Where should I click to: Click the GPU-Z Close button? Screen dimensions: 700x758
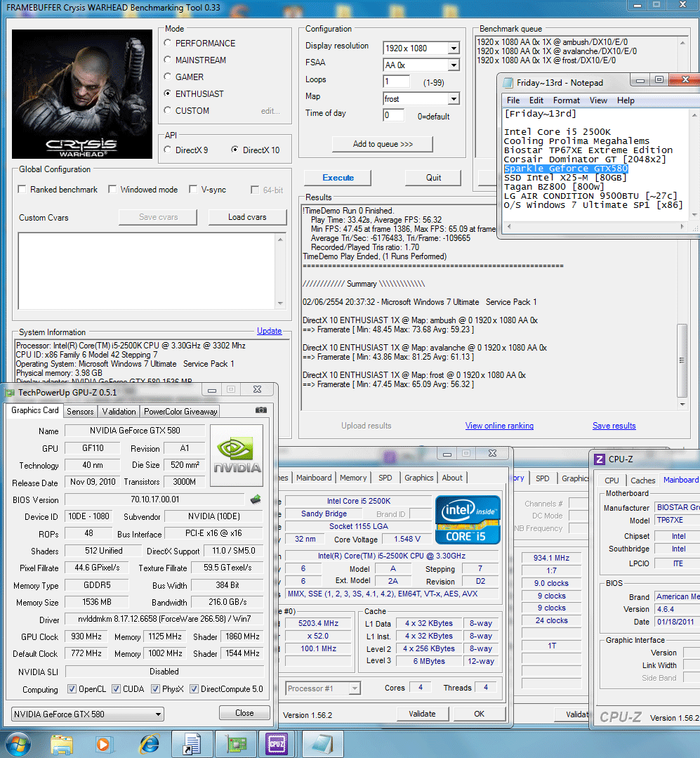click(x=244, y=713)
